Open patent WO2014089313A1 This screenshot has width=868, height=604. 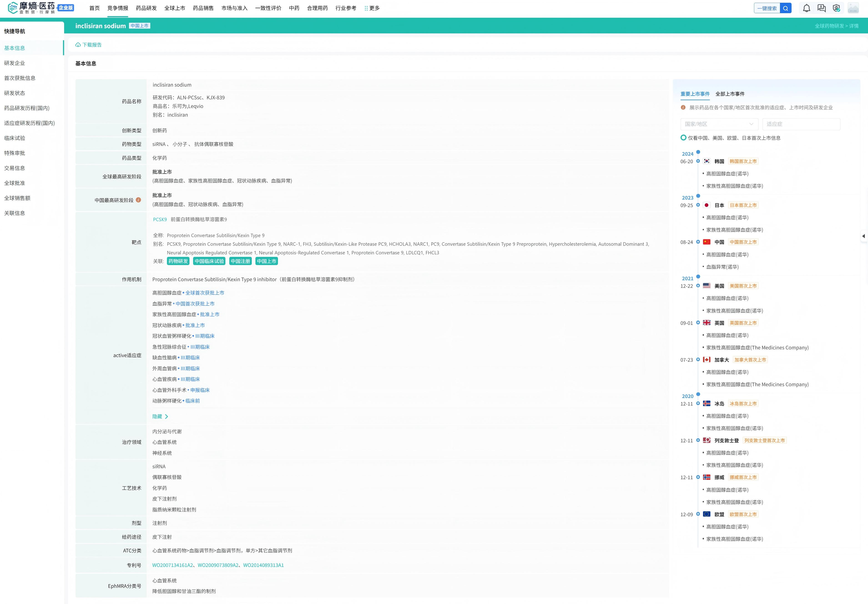(x=263, y=566)
